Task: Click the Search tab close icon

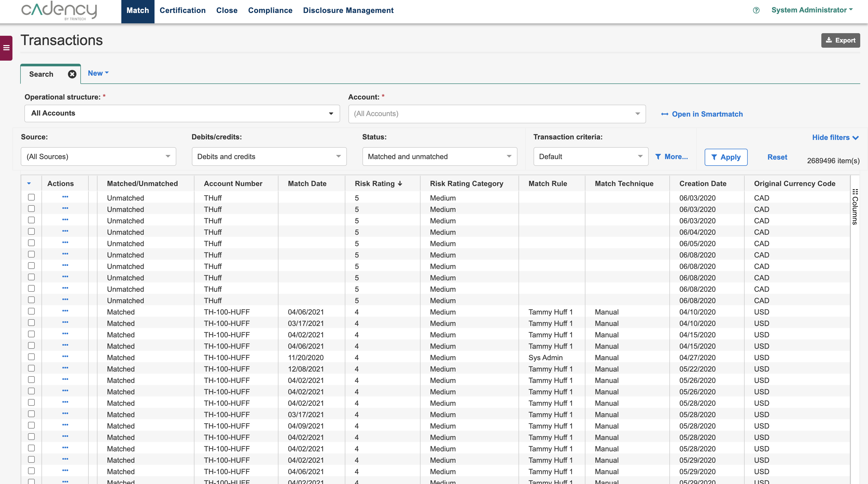Action: 72,73
